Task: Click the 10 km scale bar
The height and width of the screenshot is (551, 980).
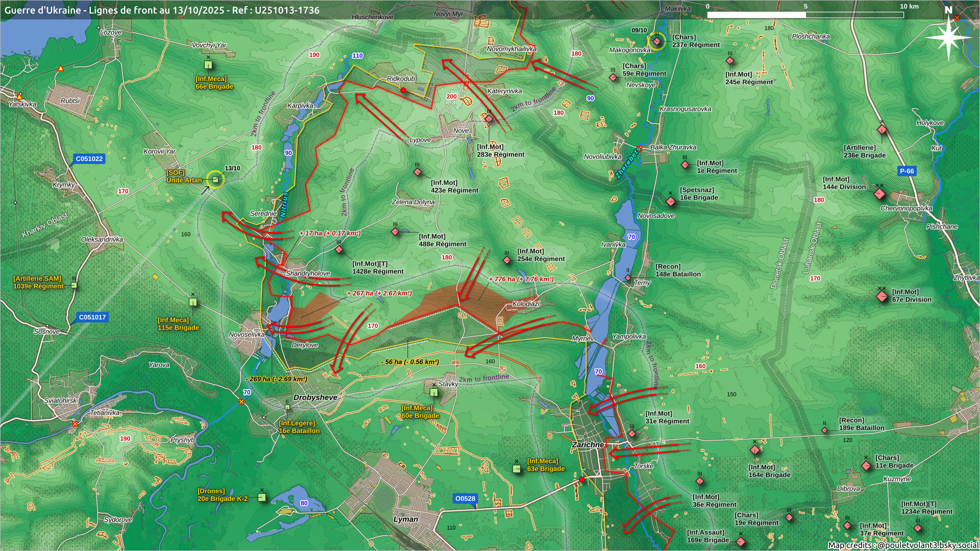Action: 805,15
